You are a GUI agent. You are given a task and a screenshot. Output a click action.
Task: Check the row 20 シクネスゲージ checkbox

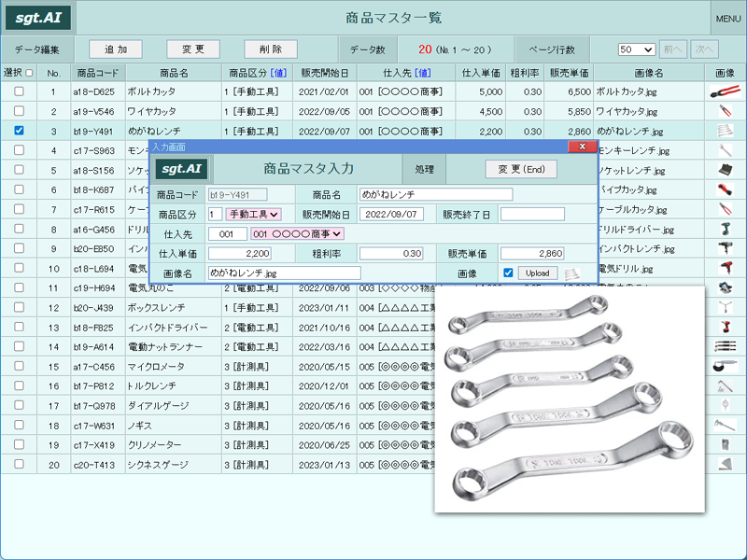click(x=19, y=464)
